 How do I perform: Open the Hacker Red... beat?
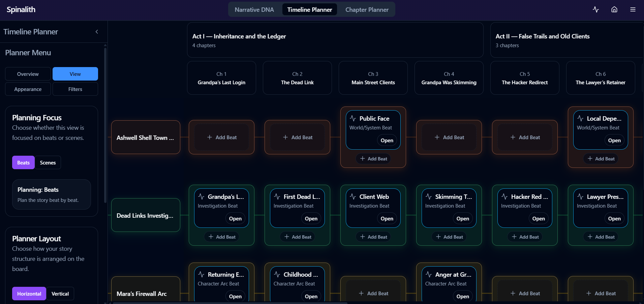[x=539, y=219]
